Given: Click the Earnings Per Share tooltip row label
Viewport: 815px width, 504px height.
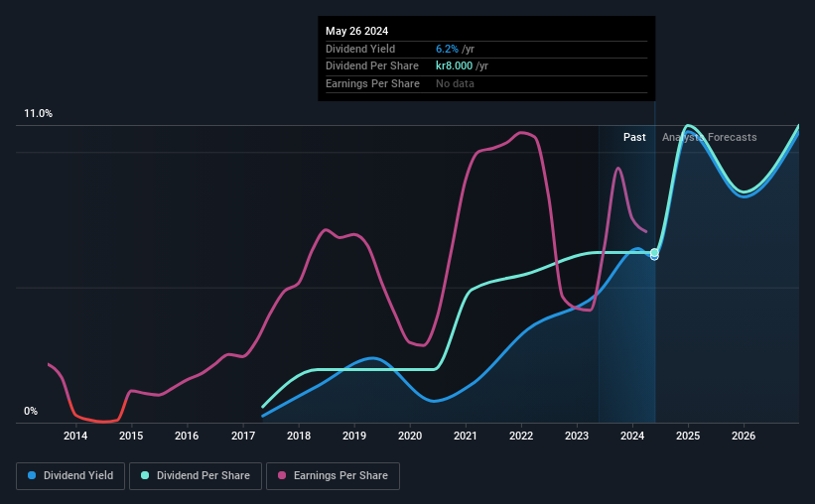Looking at the screenshot, I should click(x=372, y=83).
